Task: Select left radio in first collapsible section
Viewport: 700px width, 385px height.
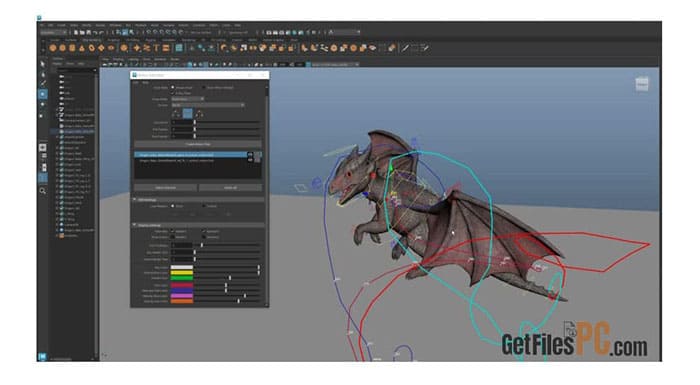Action: point(173,206)
